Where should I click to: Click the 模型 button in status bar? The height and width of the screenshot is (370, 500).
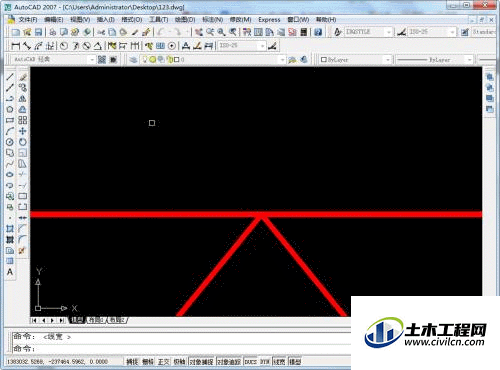295,362
